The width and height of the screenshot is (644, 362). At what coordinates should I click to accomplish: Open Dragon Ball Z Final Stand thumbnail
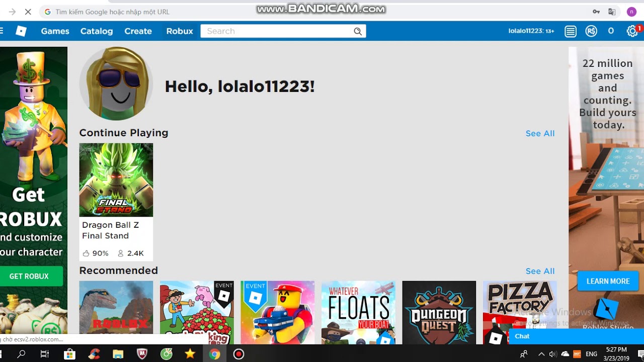pyautogui.click(x=116, y=180)
